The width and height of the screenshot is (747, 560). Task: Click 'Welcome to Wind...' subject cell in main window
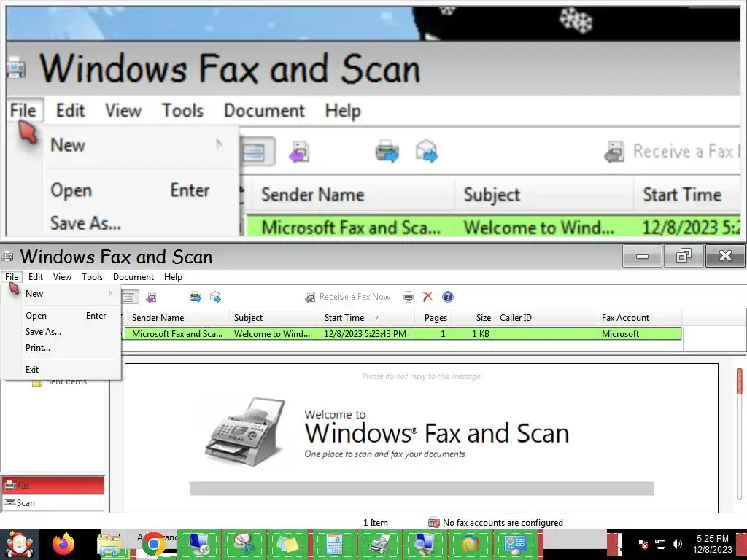tap(272, 334)
